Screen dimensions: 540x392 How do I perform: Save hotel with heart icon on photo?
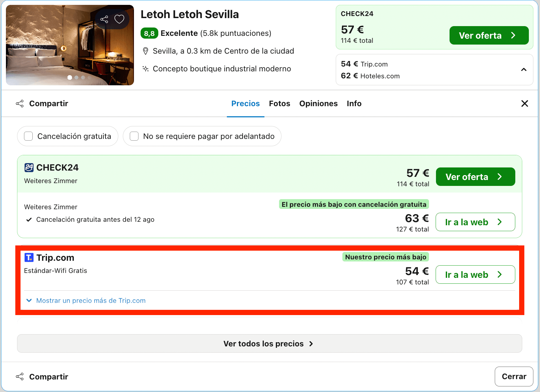tap(119, 19)
